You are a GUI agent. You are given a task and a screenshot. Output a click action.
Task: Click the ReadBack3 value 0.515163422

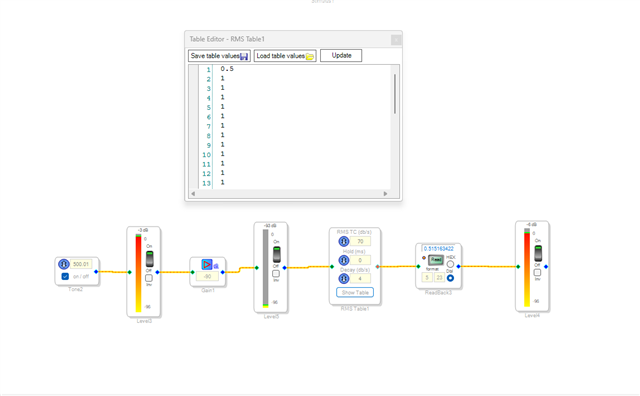438,249
